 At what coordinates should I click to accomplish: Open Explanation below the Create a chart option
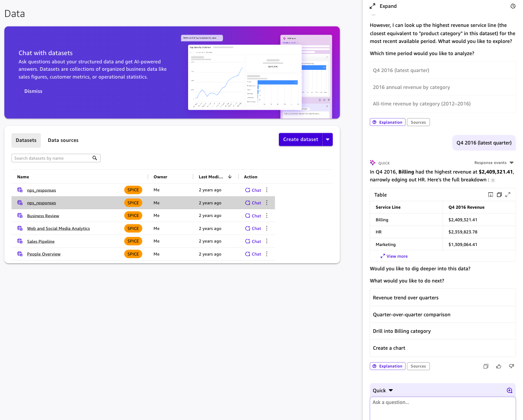pyautogui.click(x=387, y=366)
